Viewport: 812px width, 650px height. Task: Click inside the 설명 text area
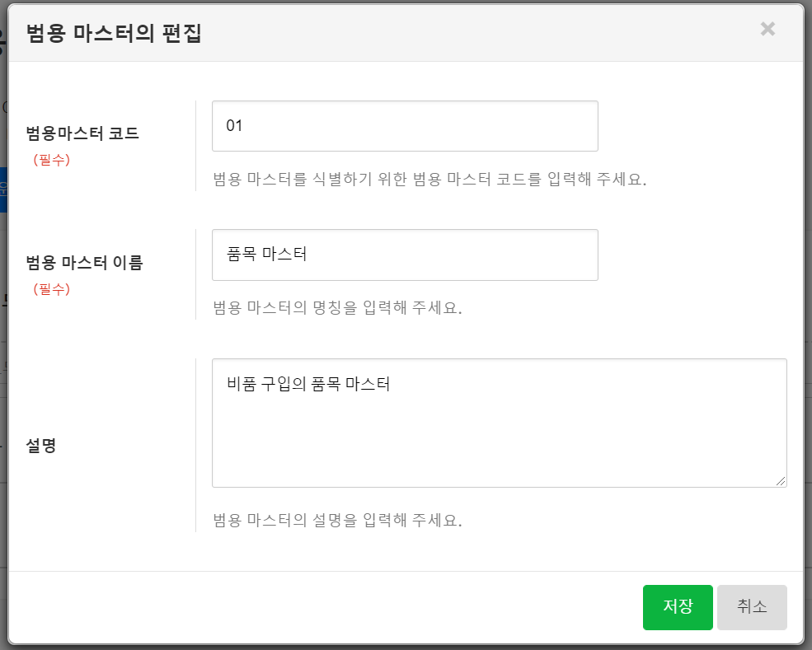498,422
